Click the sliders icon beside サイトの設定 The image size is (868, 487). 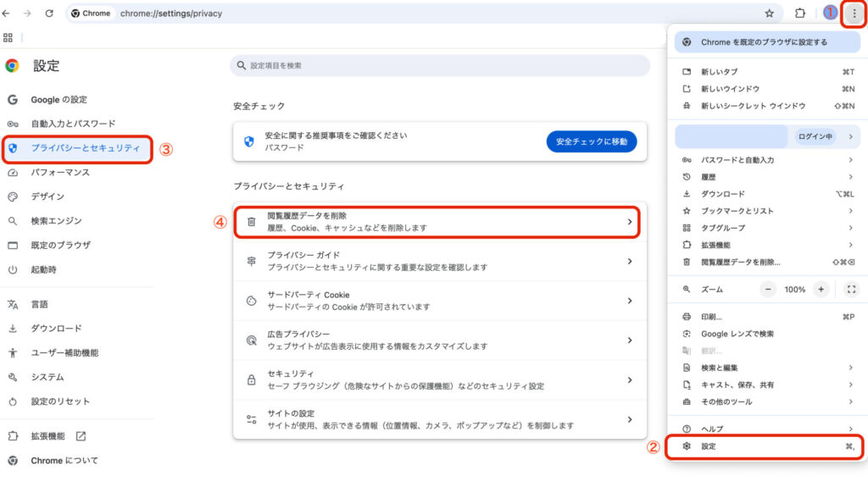point(251,419)
